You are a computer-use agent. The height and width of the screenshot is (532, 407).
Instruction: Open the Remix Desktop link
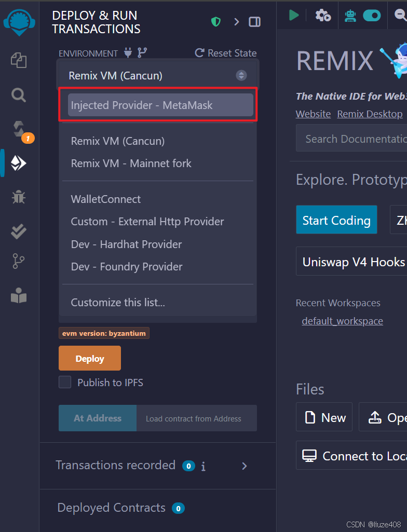(370, 114)
